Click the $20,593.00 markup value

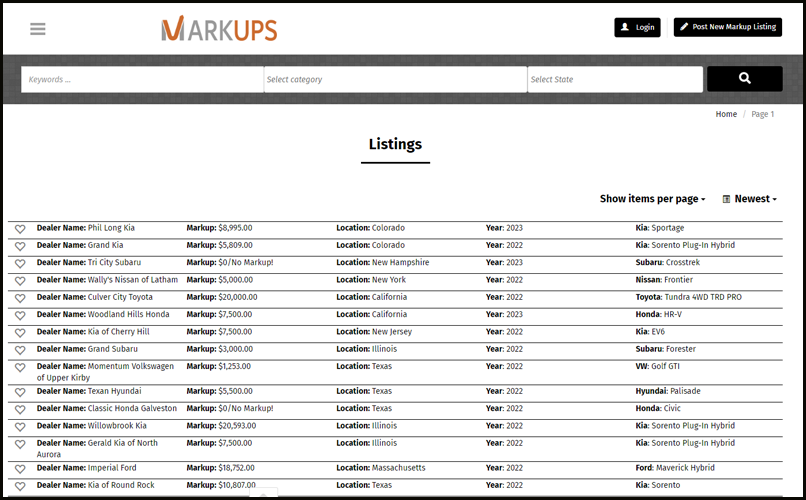237,425
